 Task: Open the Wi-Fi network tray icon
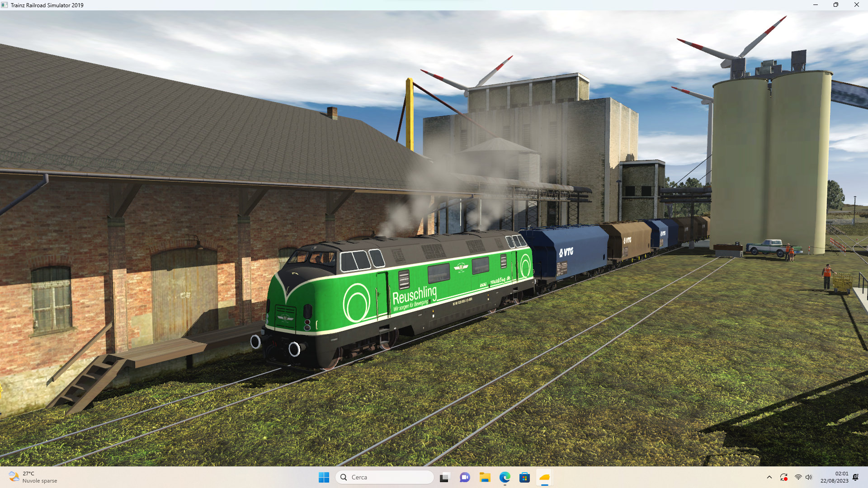click(798, 477)
